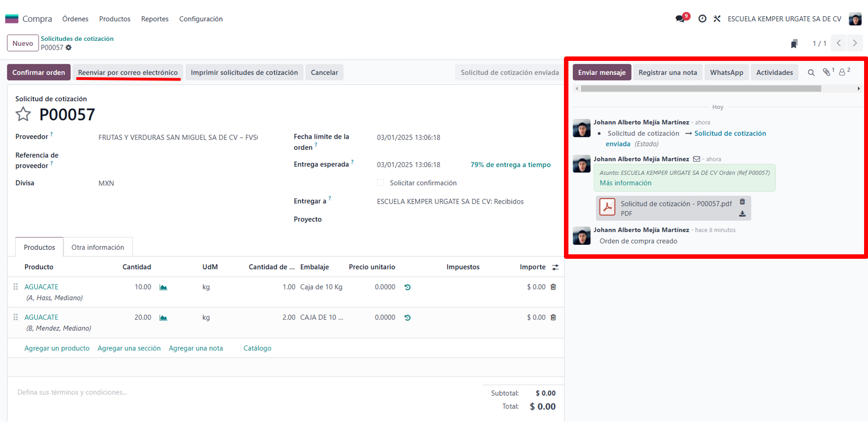Delete the second AGUACATE line

tap(553, 317)
